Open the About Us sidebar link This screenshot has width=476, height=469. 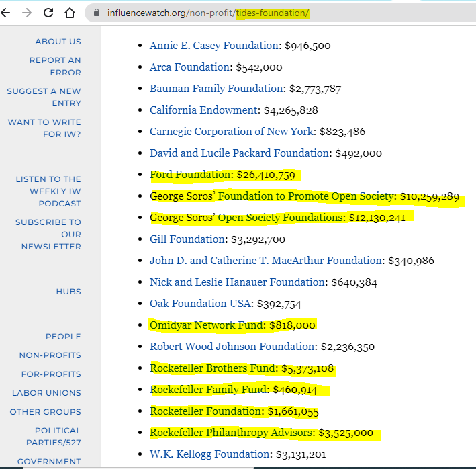58,42
